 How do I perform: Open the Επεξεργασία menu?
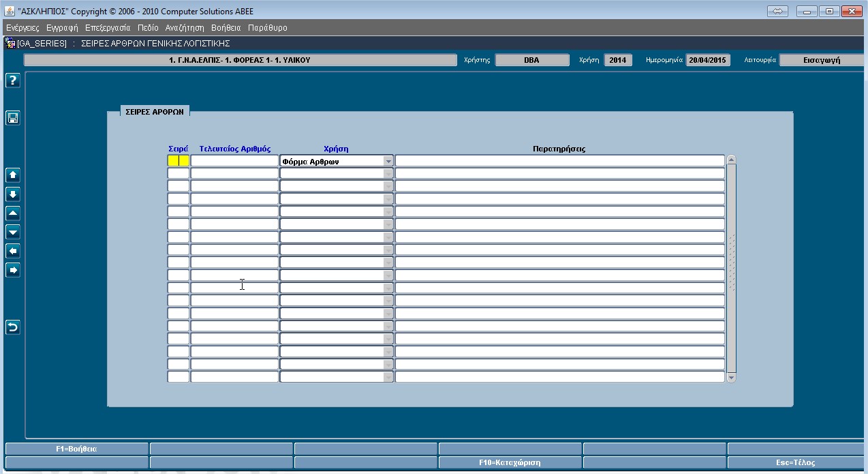[108, 28]
